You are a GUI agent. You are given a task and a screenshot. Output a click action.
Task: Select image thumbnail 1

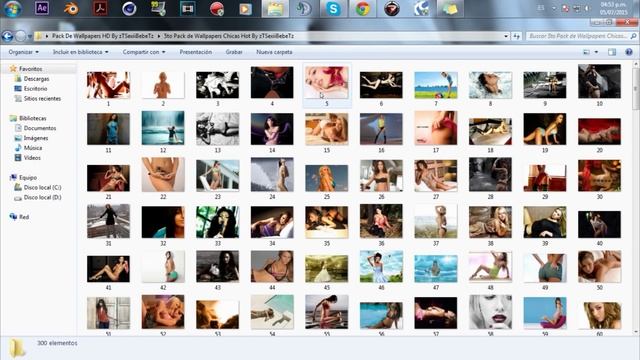tap(108, 85)
